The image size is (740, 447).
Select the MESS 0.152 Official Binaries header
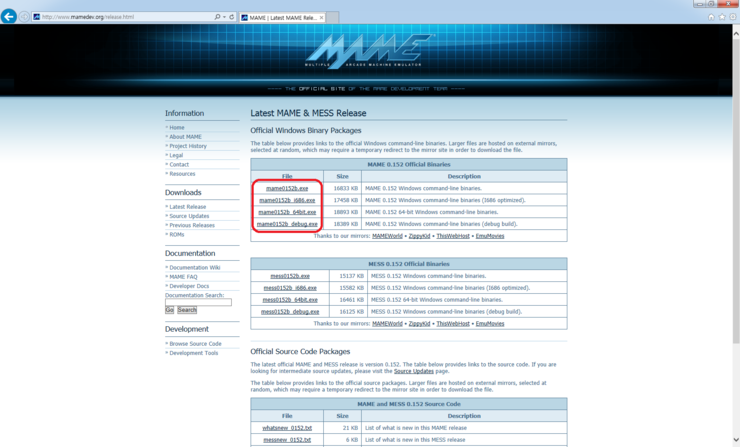click(409, 264)
